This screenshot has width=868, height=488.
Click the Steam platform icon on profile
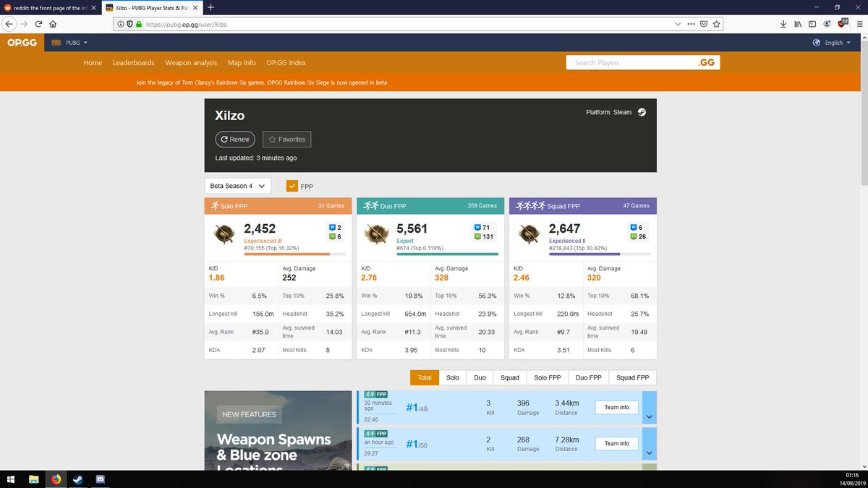pos(641,112)
